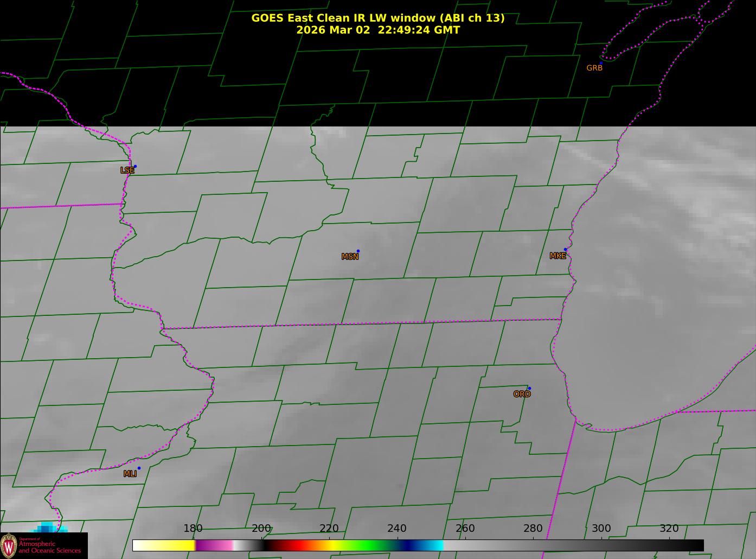Click the 180 tick label on the colorbar
This screenshot has height=559, width=756.
193,529
